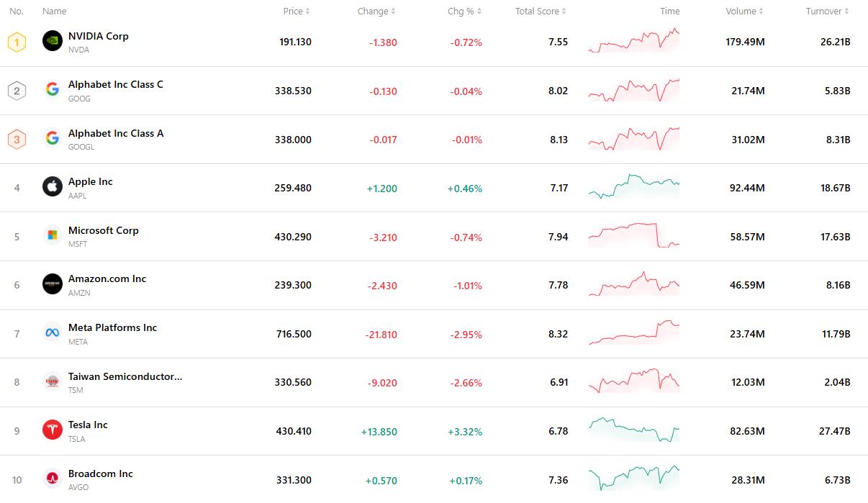
Task: Sort by the Chg % column header
Action: click(x=464, y=12)
